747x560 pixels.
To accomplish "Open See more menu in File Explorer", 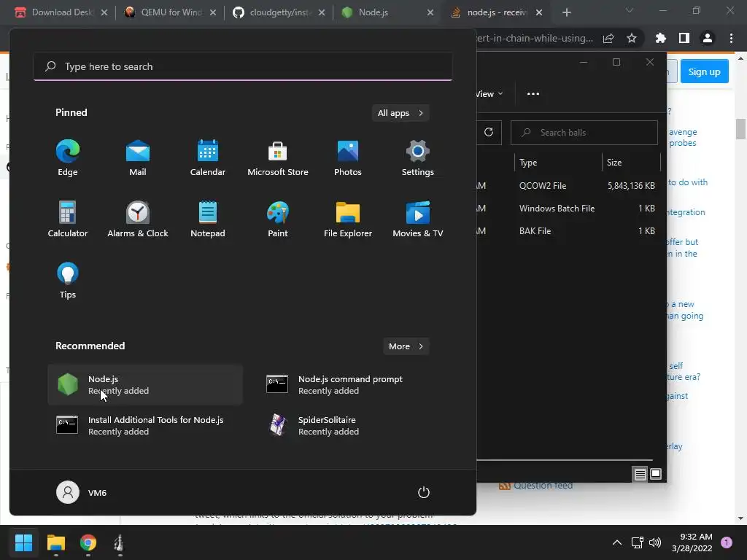I will pyautogui.click(x=533, y=94).
